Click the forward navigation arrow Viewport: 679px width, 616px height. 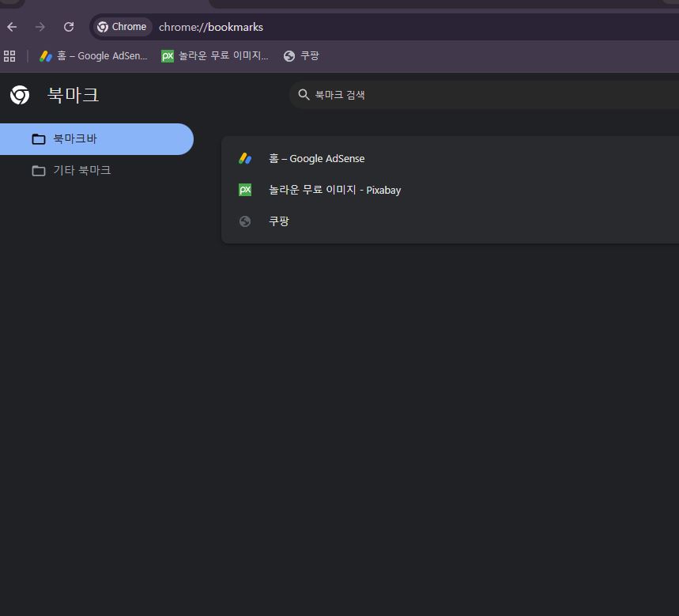(40, 27)
